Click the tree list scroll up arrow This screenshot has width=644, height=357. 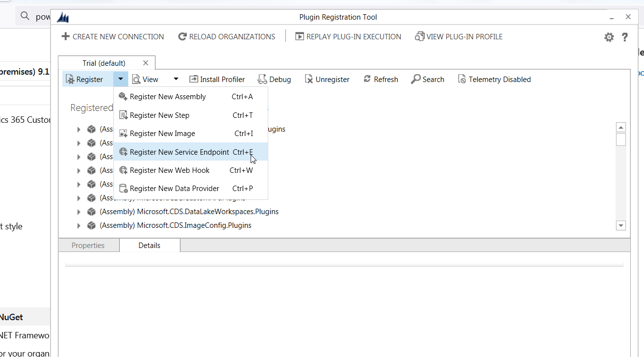pos(621,128)
